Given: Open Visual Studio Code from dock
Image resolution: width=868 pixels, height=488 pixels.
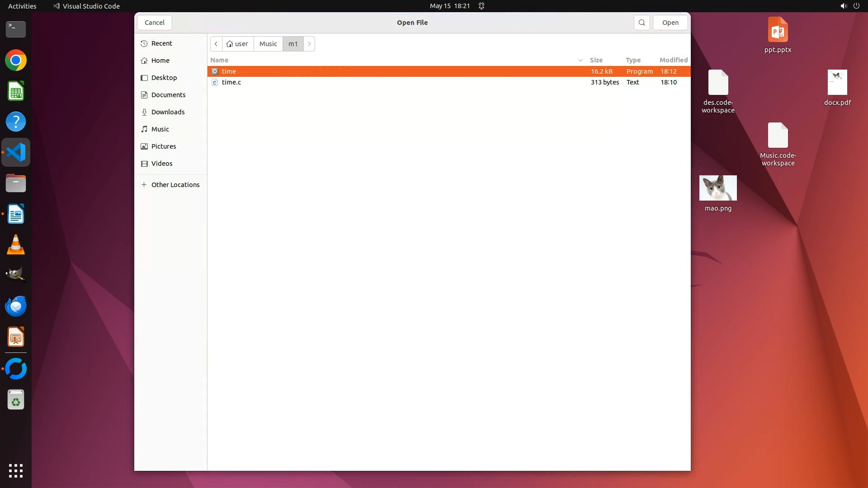Looking at the screenshot, I should (x=16, y=153).
